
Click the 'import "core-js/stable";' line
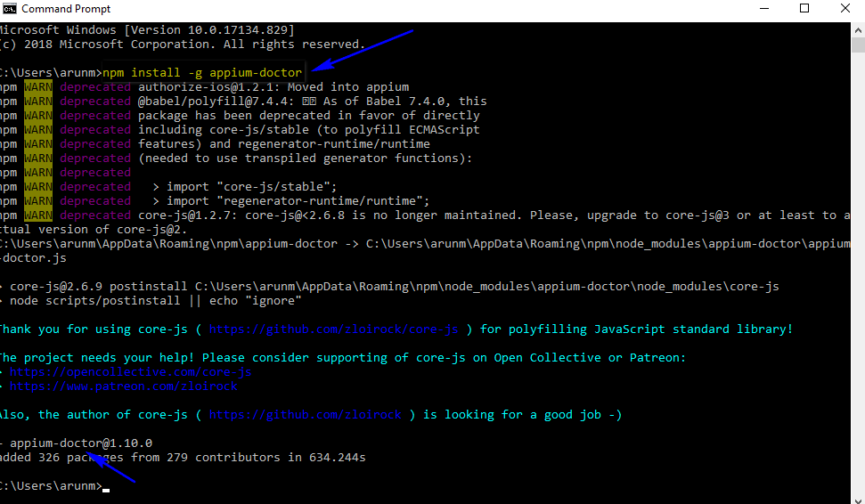click(244, 186)
